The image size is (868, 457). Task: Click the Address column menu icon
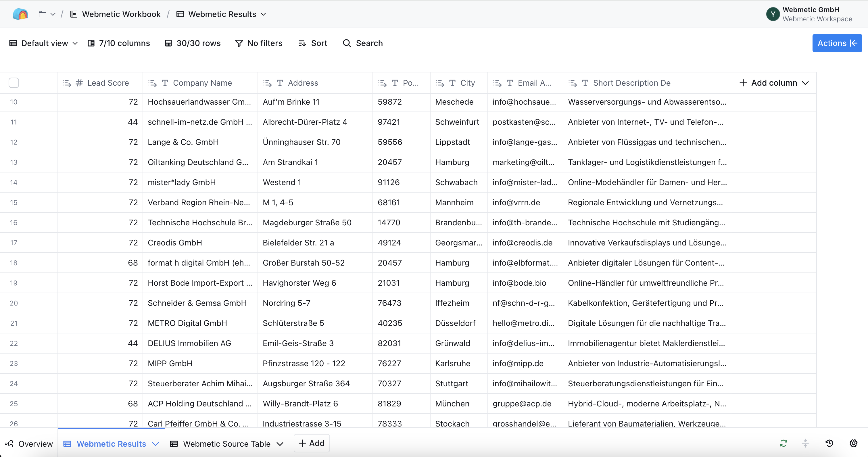(x=267, y=83)
